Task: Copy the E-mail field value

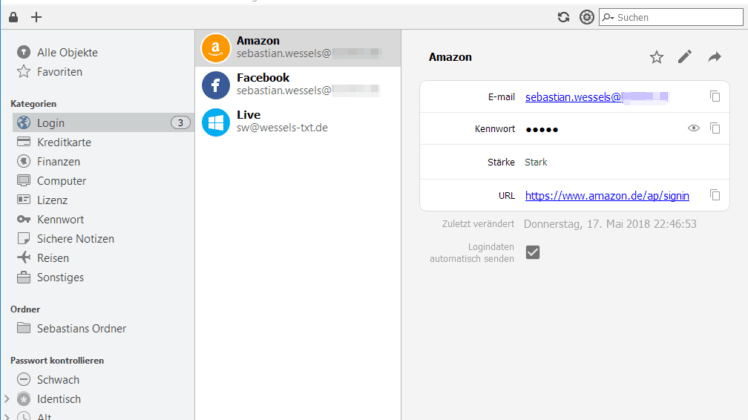Action: tap(715, 96)
